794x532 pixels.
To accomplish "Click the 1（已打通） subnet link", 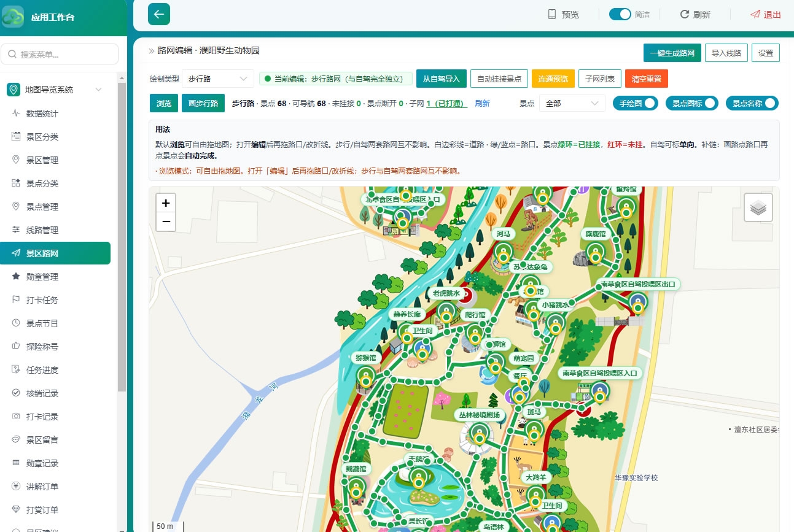I will (x=446, y=104).
